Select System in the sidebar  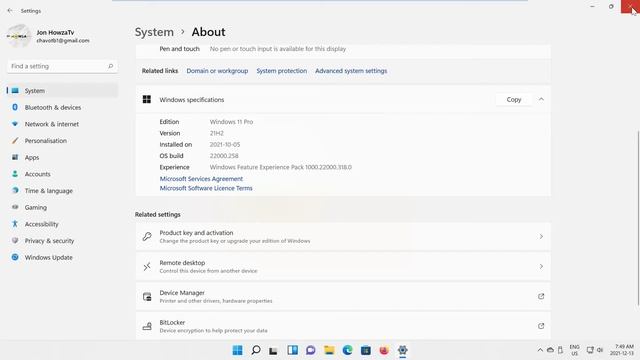[x=62, y=91]
